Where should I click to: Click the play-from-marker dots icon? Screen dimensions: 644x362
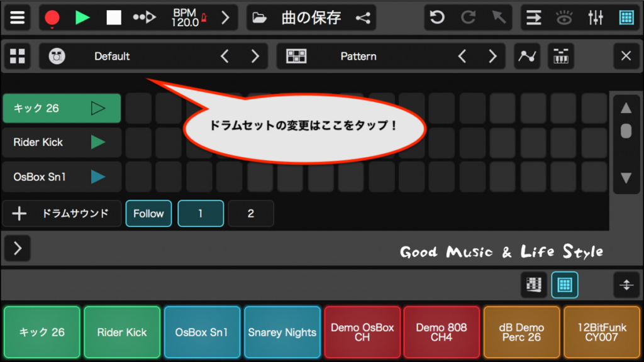[144, 18]
